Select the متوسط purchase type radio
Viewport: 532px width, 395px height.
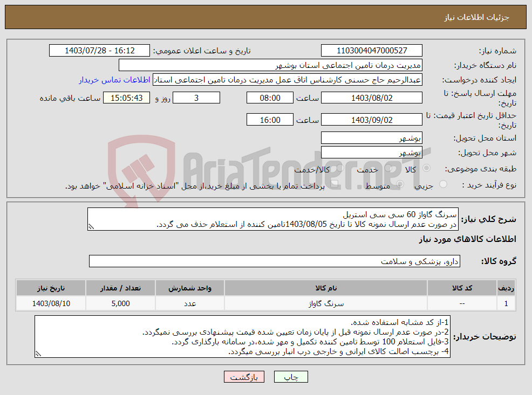pos(400,184)
